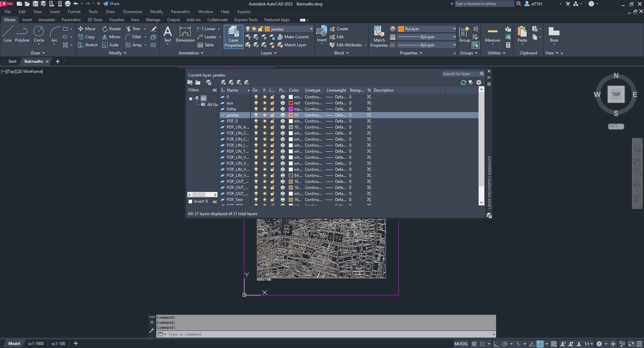This screenshot has height=348, width=644.
Task: Click the Match Properties tool
Action: tap(379, 37)
